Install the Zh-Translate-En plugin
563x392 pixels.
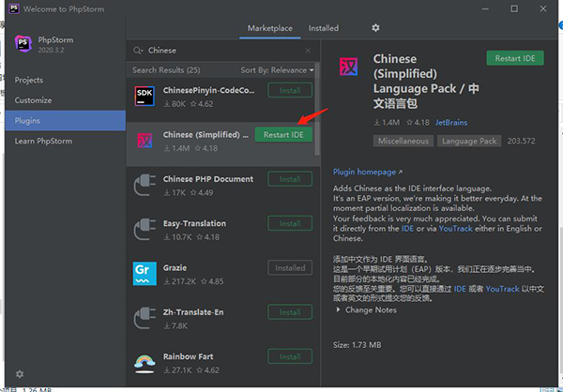(290, 312)
